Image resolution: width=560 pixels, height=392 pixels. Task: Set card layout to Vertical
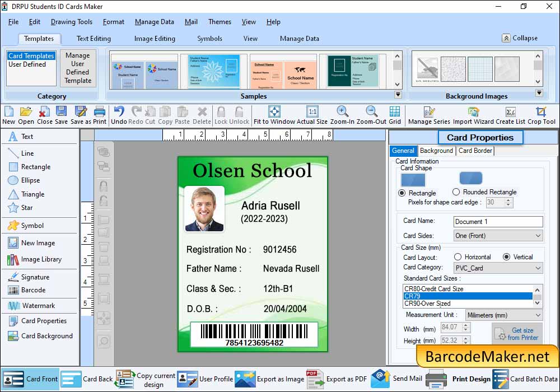(x=506, y=256)
